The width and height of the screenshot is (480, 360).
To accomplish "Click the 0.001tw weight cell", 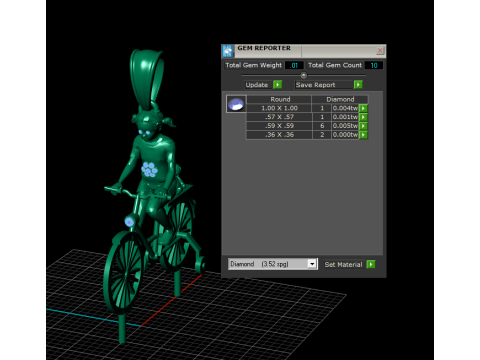I will tap(345, 117).
